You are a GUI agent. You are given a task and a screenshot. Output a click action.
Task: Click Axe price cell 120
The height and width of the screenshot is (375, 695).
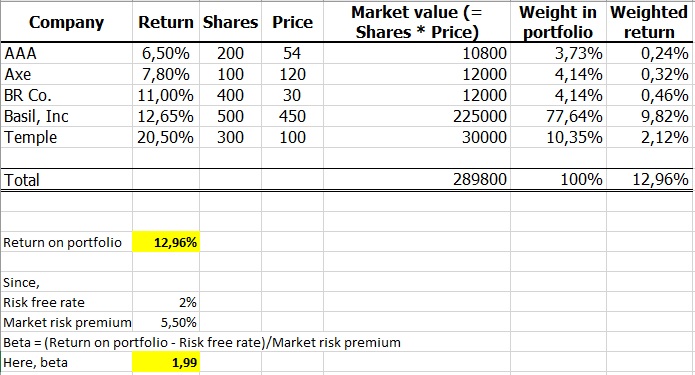pyautogui.click(x=293, y=74)
